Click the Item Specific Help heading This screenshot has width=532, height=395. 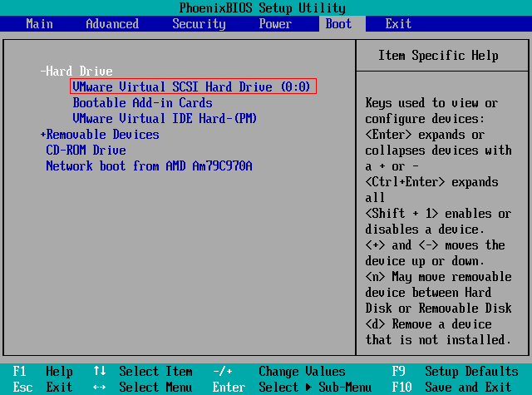438,56
